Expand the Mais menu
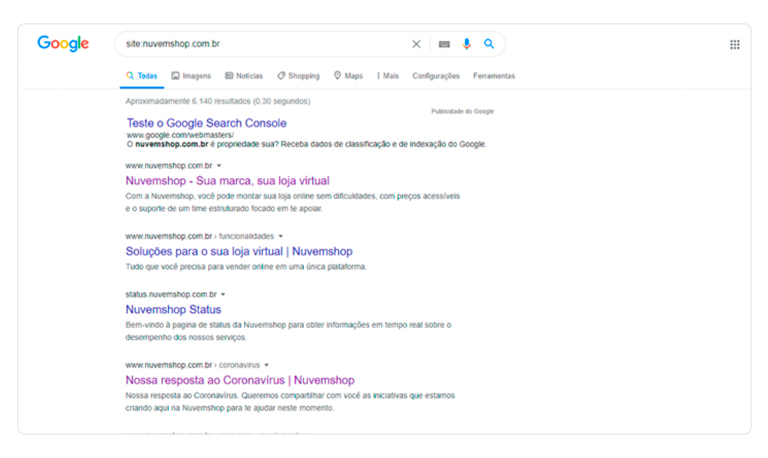Image resolution: width=768 pixels, height=458 pixels. [x=387, y=76]
